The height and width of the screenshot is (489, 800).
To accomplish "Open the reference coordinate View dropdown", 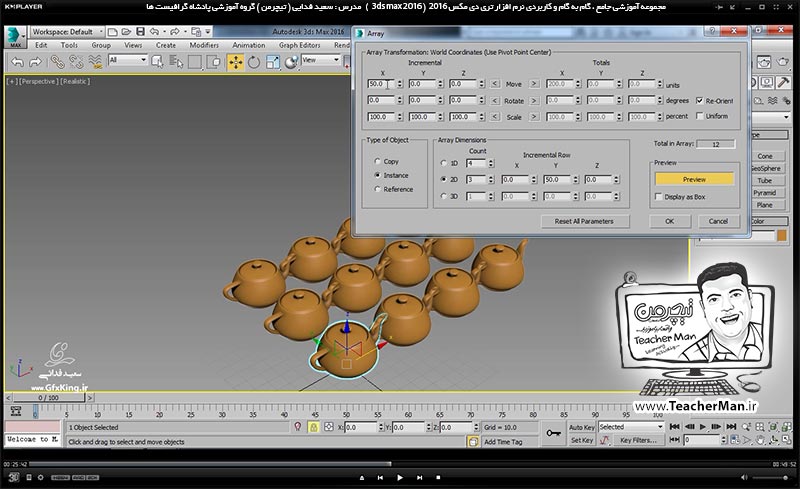I will pos(320,60).
